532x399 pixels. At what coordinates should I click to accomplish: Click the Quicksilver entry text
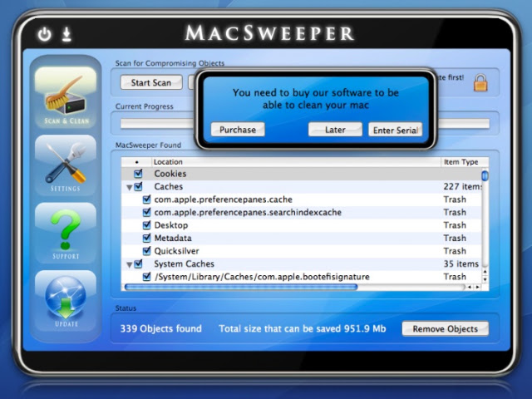176,251
